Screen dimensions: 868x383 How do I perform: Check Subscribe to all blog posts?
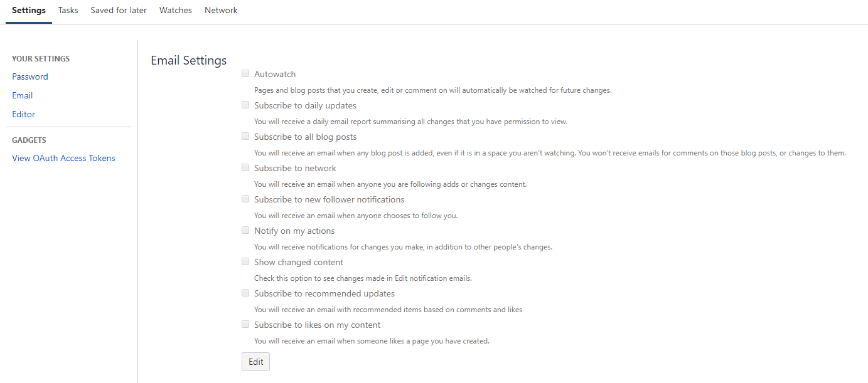pos(245,136)
